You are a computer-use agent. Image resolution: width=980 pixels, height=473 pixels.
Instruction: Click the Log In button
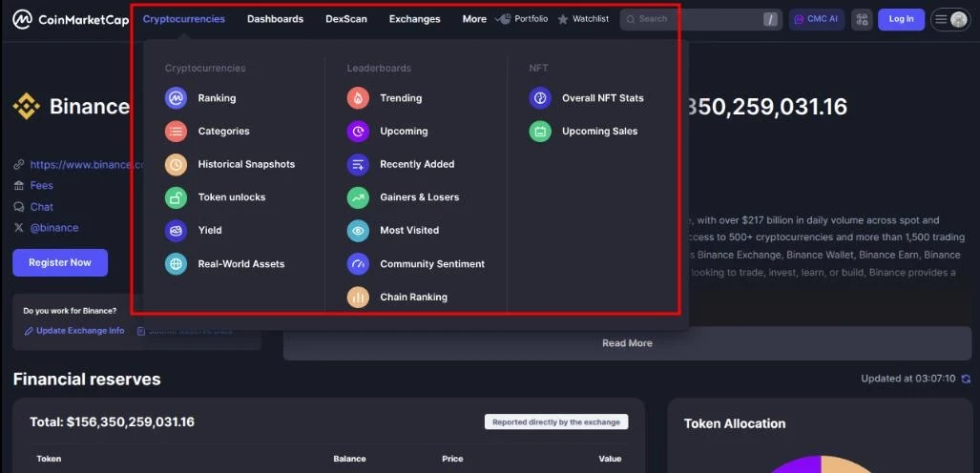(901, 19)
